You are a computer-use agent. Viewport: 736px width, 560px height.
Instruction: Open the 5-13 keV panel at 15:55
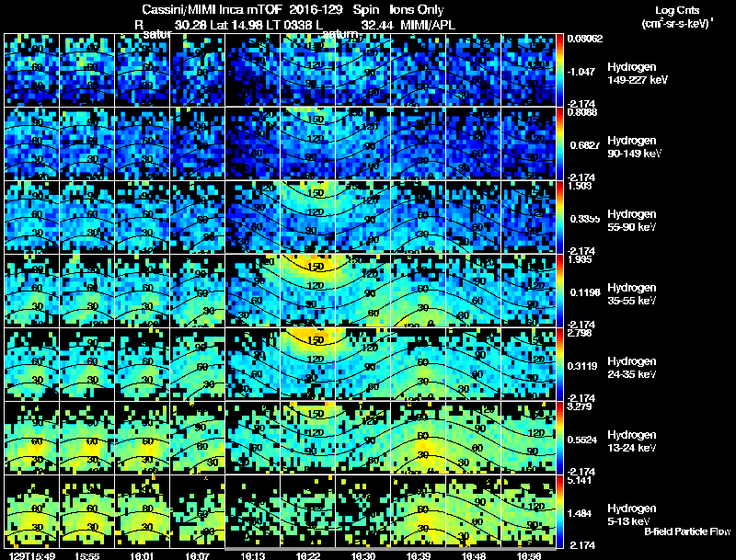[86, 511]
